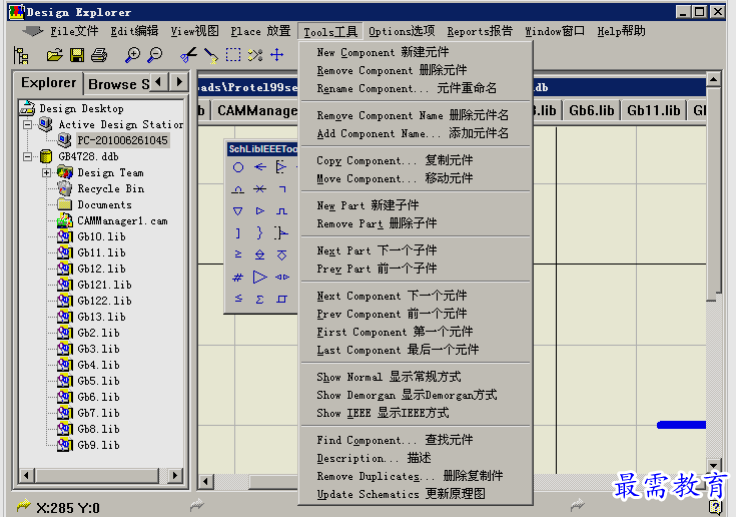Choose New Part menu entry
The width and height of the screenshot is (736, 517).
click(415, 206)
